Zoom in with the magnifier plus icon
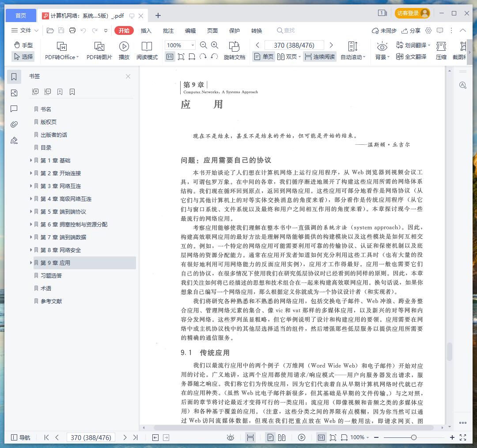Screen dimensions: 477x448 point(215,45)
